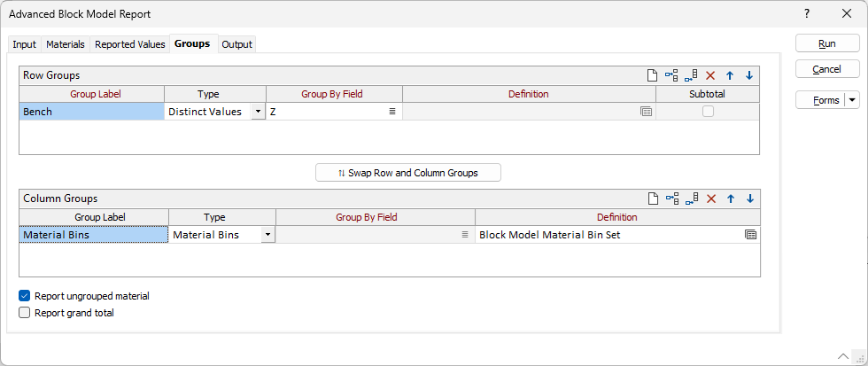Screen dimensions: 868x366
Task: Click the Run button
Action: point(827,43)
